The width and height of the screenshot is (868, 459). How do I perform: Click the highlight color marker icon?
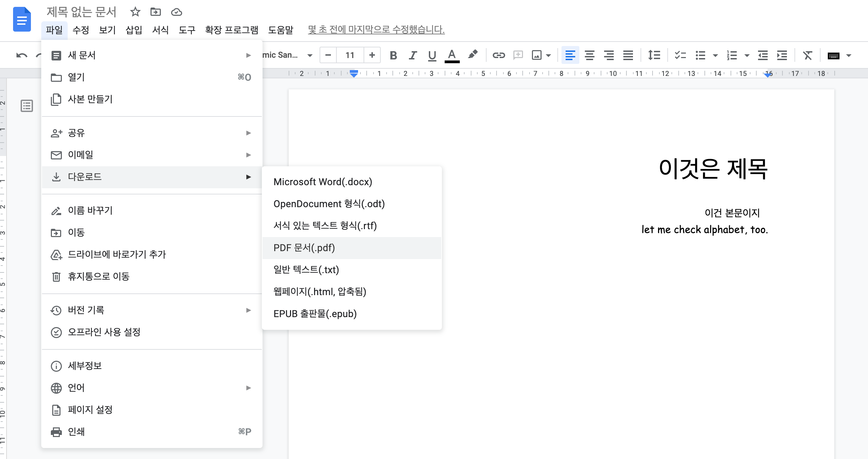pyautogui.click(x=473, y=55)
